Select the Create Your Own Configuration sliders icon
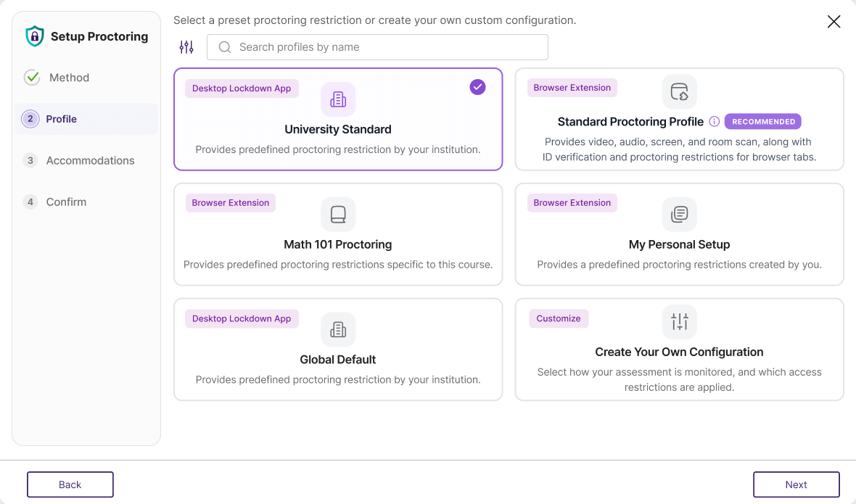 [679, 321]
